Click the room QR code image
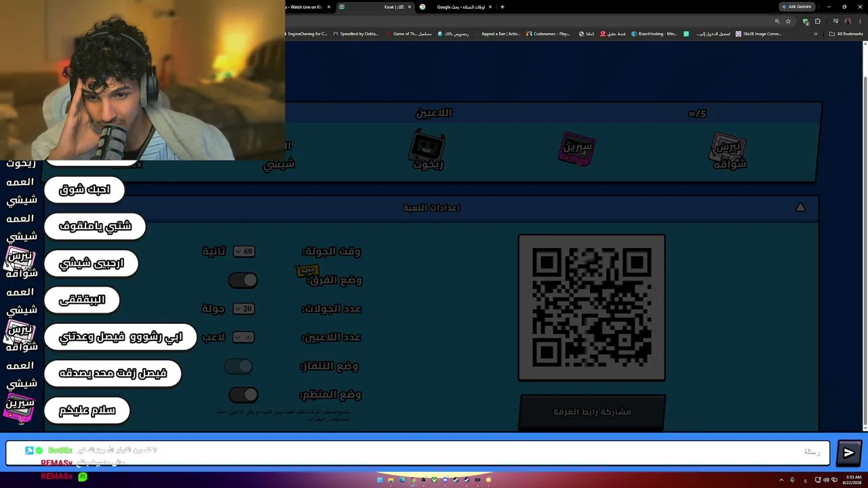Viewport: 868px width, 488px height. (592, 308)
